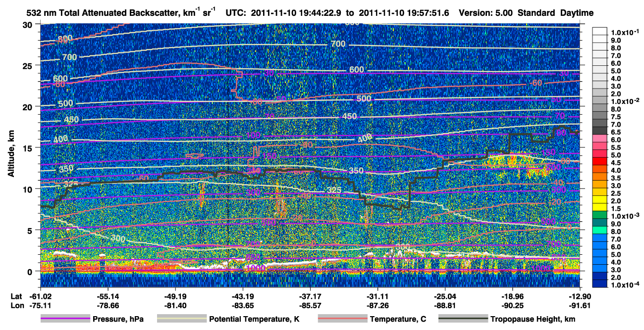
Task: Click the orange Temperature legend line sample
Action: tap(342, 319)
